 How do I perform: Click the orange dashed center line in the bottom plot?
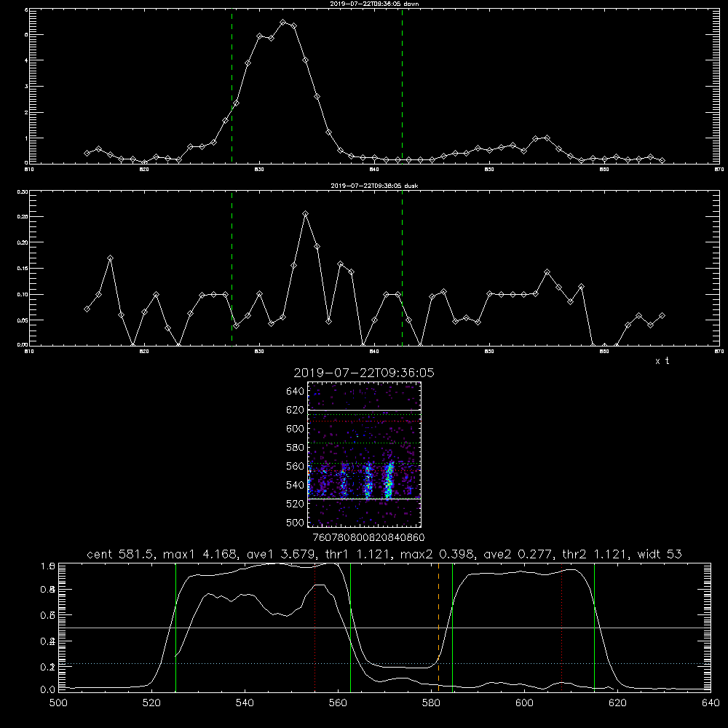click(x=438, y=628)
